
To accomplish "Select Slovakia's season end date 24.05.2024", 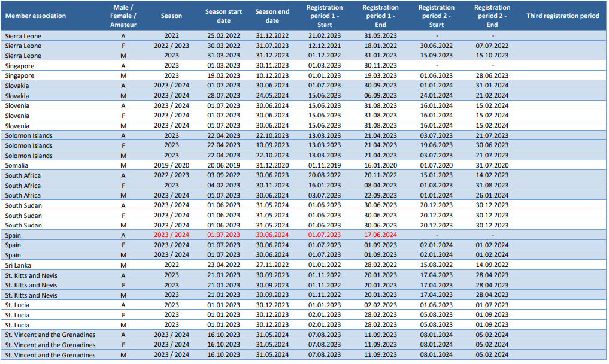I will pyautogui.click(x=272, y=96).
